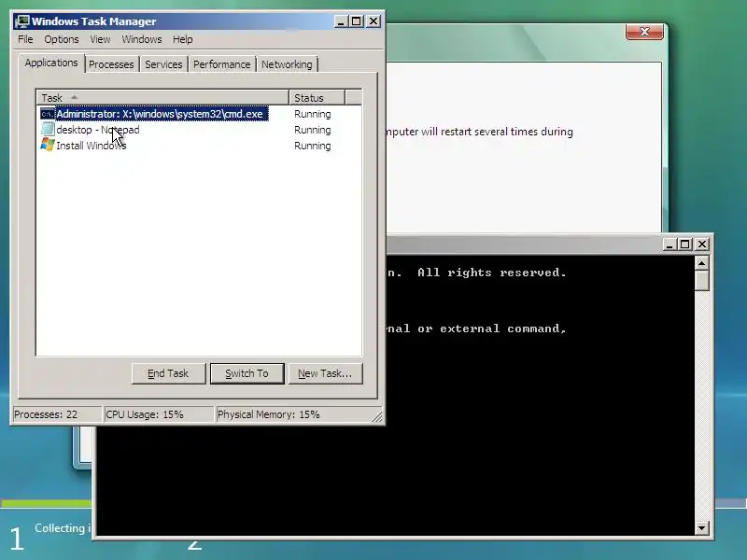747x560 pixels.
Task: Select the cmd.exe icon in task list
Action: click(x=48, y=114)
